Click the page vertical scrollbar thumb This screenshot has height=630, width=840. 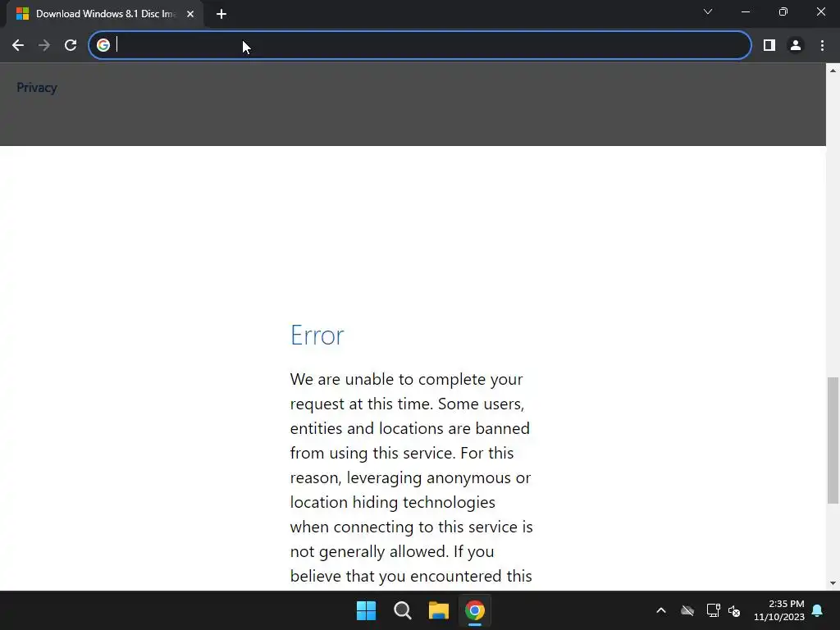pyautogui.click(x=833, y=441)
